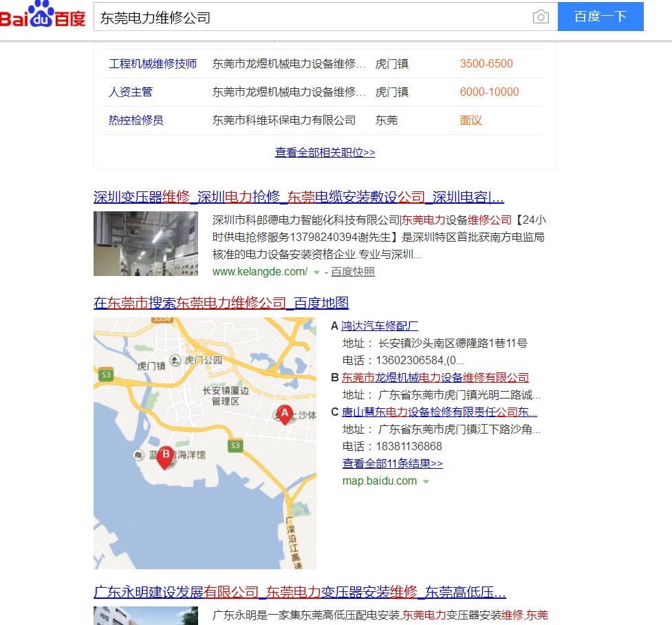The image size is (672, 625).
Task: Expand dropdown arrow next to www.kelangde.com
Action: (316, 273)
